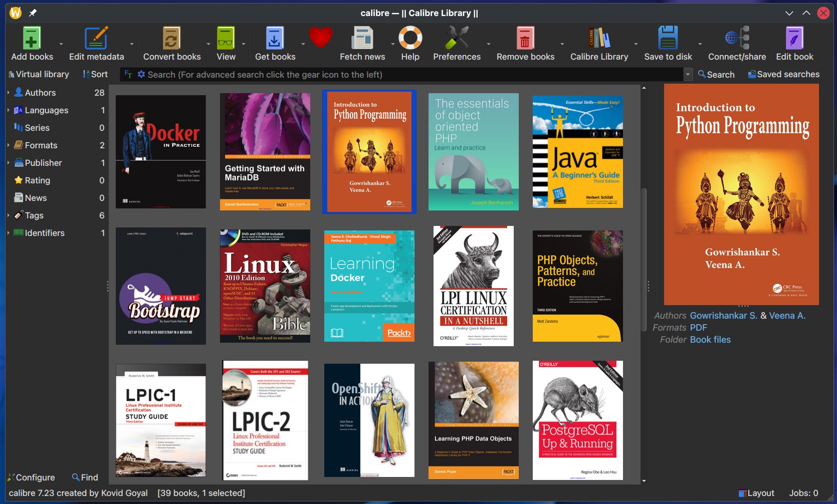This screenshot has height=504, width=837.
Task: Click the Help lifebuoy icon
Action: [x=410, y=38]
